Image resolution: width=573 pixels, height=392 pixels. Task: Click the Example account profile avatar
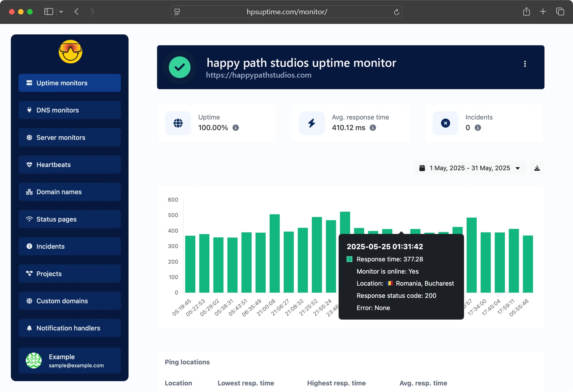pyautogui.click(x=33, y=360)
